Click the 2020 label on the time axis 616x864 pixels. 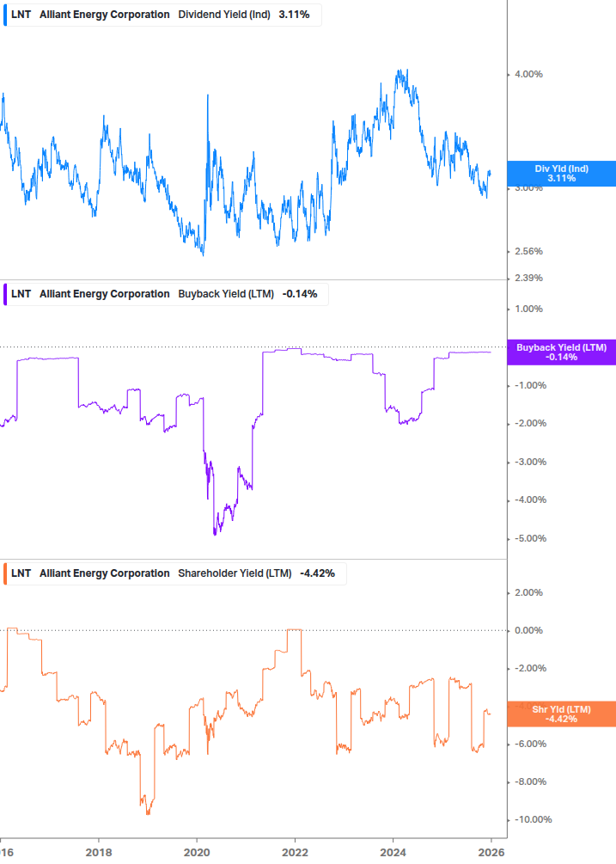coord(197,853)
